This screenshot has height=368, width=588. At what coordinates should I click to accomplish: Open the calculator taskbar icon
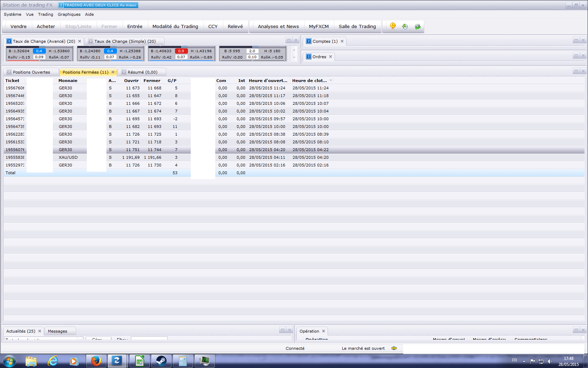pyautogui.click(x=183, y=361)
